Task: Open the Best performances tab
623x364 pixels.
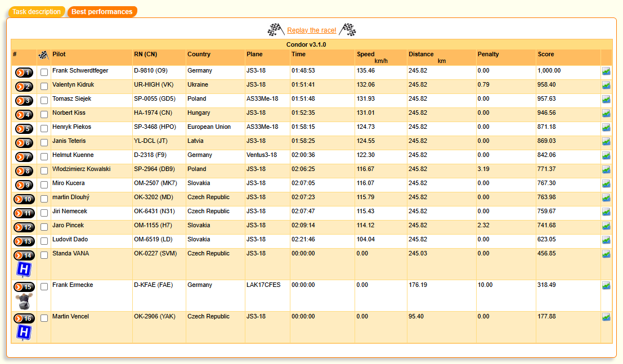Action: point(102,11)
